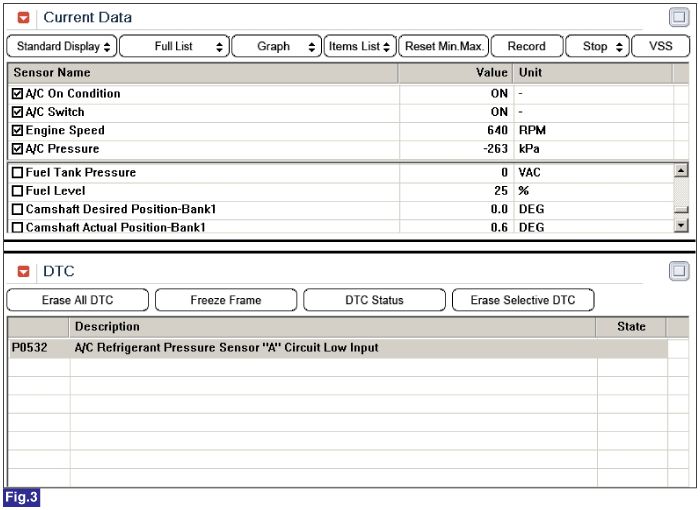Click A/C Refrigerant Pressure Sensor description
Screen dimensions: 700x510
coord(226,348)
